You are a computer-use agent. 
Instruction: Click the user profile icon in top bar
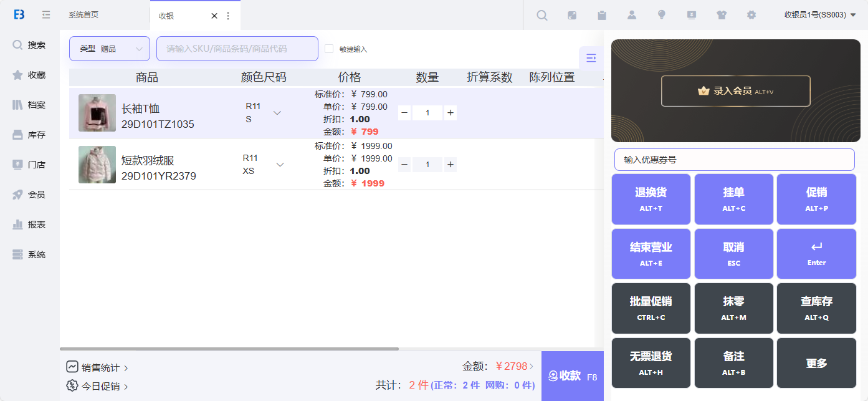tap(632, 16)
